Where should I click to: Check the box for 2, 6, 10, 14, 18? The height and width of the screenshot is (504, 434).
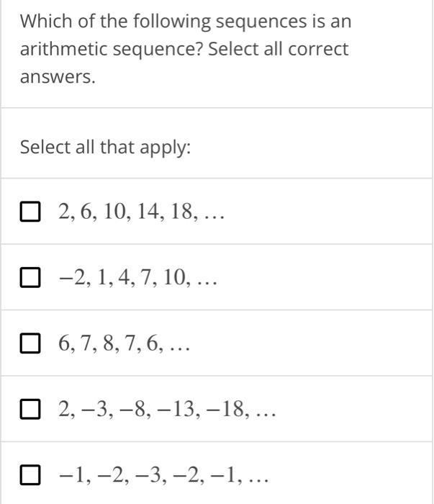[30, 212]
